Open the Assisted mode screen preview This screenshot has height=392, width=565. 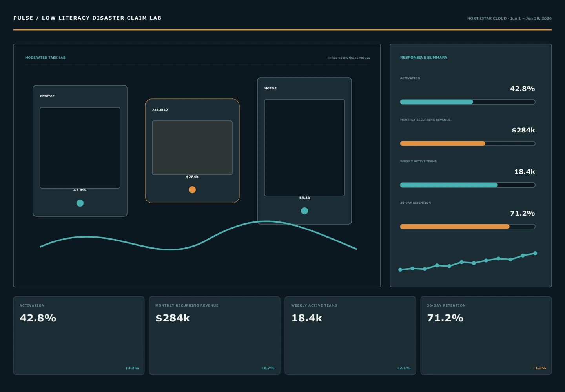tap(192, 148)
